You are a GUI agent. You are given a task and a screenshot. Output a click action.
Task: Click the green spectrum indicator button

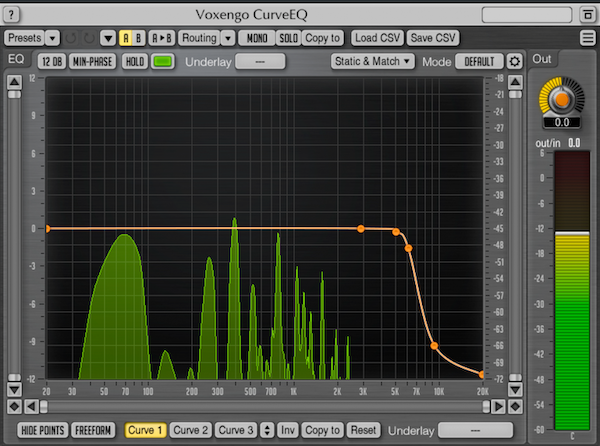[163, 61]
